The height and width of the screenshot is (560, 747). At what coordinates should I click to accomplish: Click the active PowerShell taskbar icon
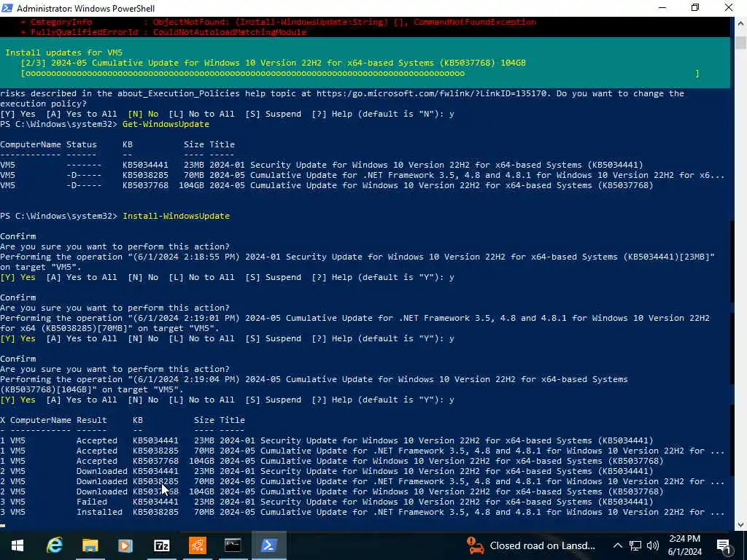point(268,545)
